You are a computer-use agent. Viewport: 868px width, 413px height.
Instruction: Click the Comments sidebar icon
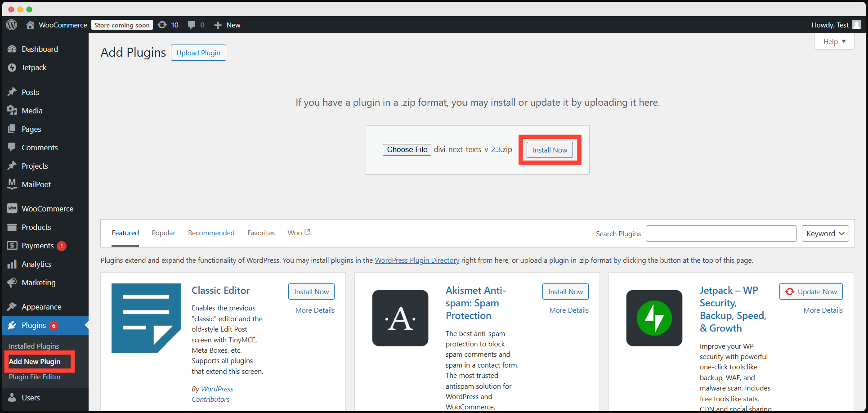pyautogui.click(x=12, y=147)
